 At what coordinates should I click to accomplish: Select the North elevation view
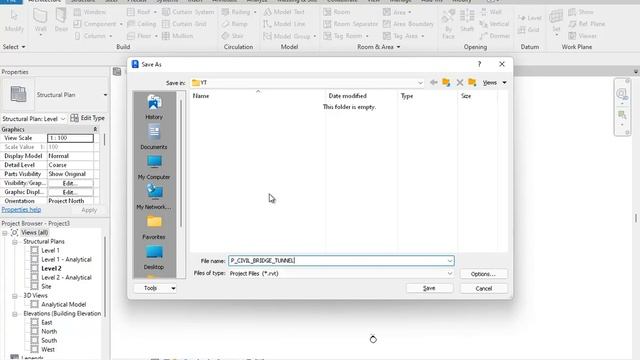[49, 331]
